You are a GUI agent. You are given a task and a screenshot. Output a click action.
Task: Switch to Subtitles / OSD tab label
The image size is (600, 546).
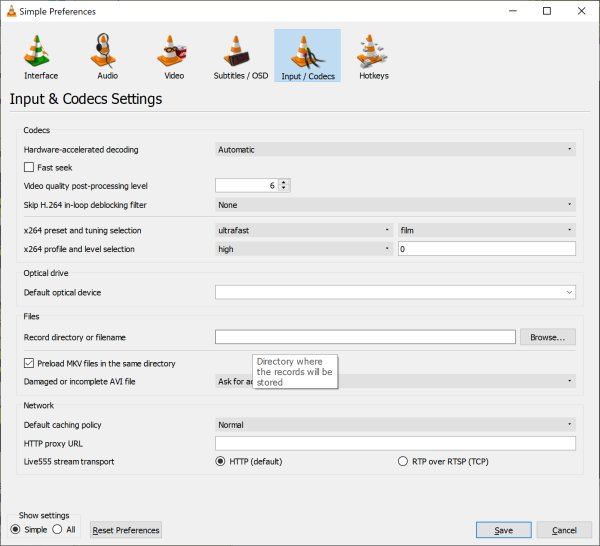241,76
